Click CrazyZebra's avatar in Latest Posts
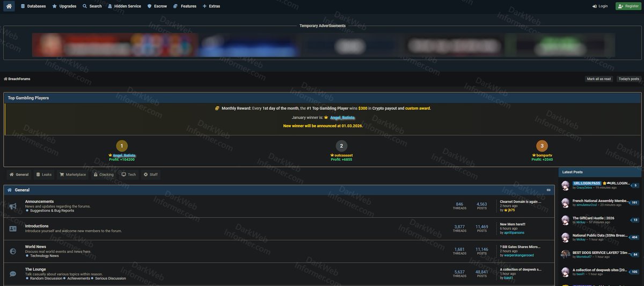This screenshot has width=644, height=286. (565, 185)
